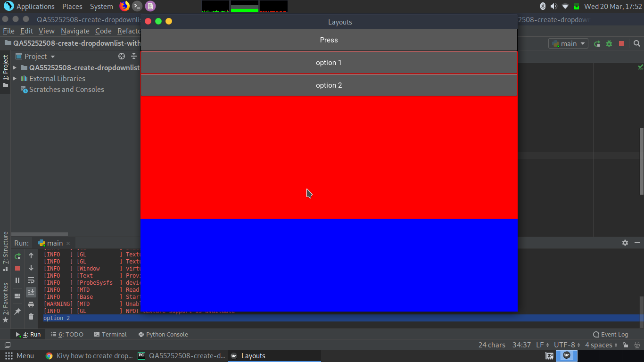Up the stack trace arrow in Run panel
This screenshot has height=362, width=644.
pyautogui.click(x=31, y=255)
